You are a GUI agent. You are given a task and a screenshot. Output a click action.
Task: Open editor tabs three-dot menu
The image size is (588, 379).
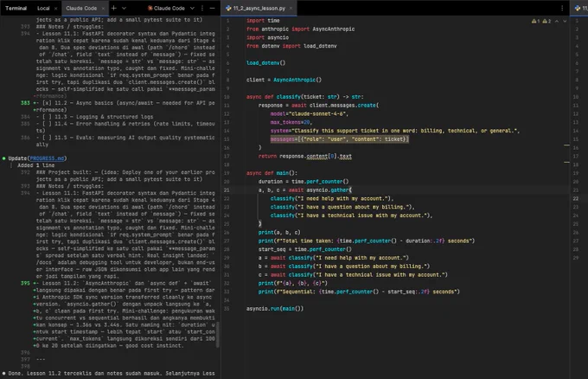tap(562, 9)
